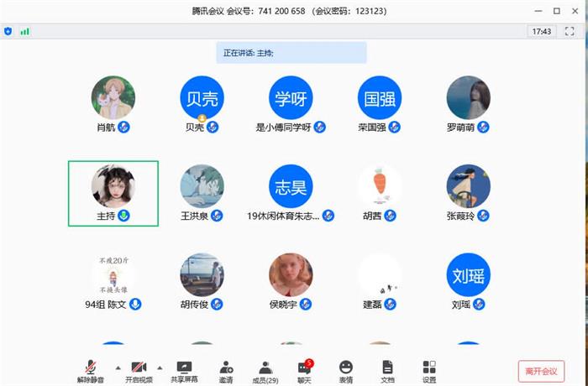Click the meeting timer showing 17:43
Screen dimensions: 588x386
(x=541, y=31)
